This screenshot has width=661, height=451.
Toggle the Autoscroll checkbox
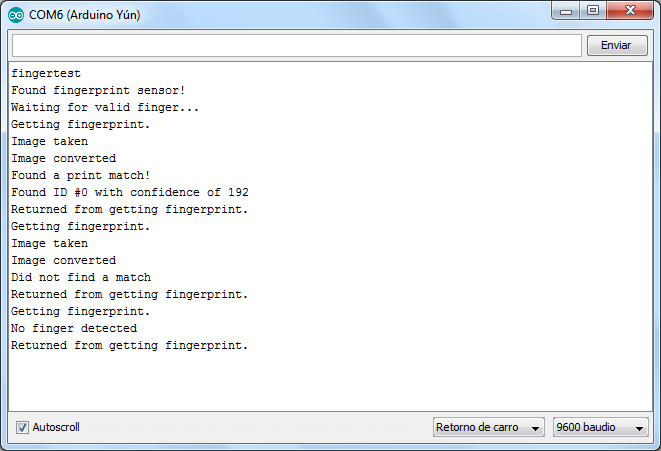point(23,427)
